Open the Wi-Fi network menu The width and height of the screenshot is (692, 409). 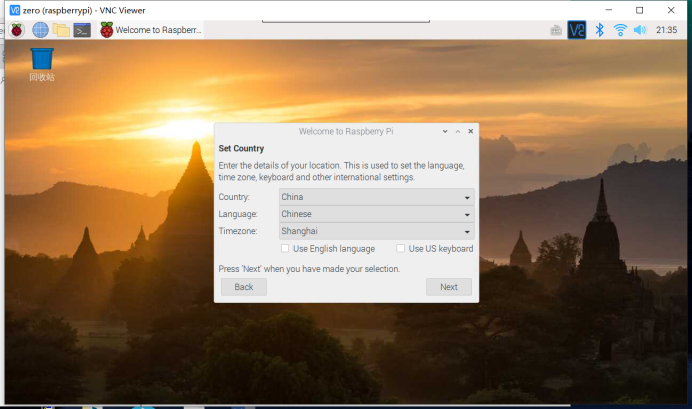620,30
